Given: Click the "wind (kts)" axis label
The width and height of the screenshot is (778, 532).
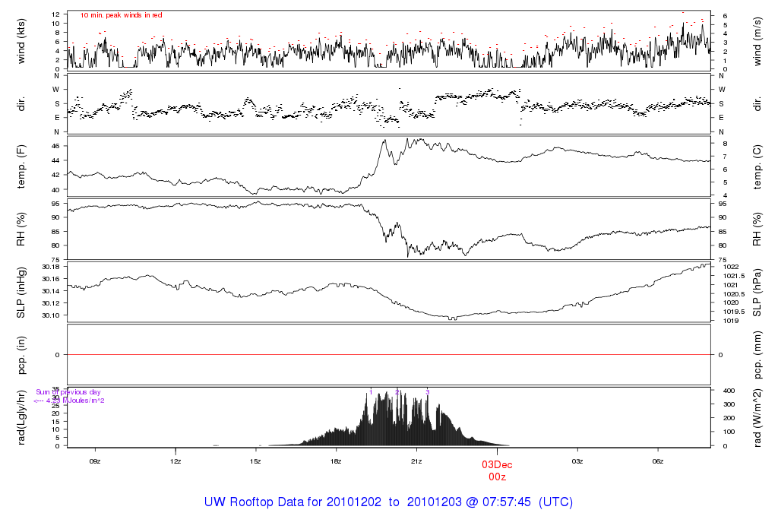Looking at the screenshot, I should coord(21,41).
